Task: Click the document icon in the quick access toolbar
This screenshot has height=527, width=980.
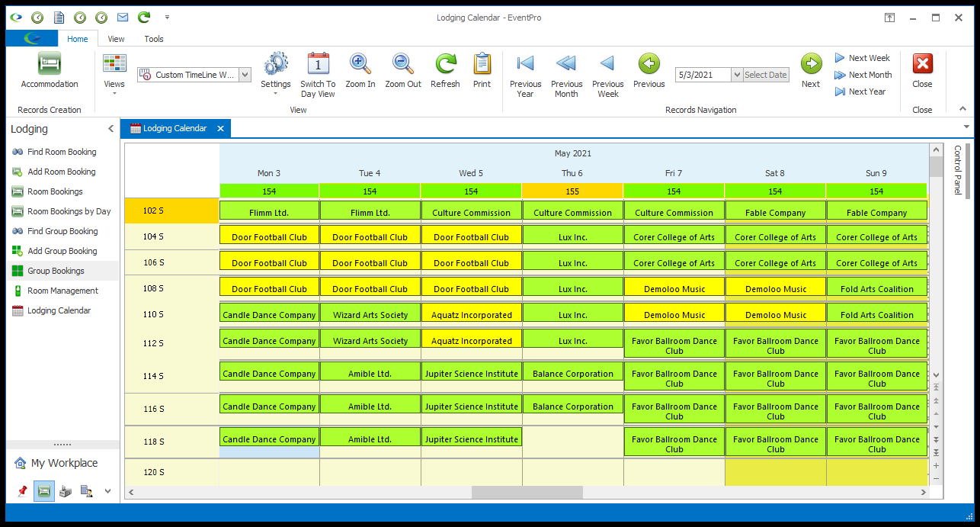Action: (x=58, y=17)
